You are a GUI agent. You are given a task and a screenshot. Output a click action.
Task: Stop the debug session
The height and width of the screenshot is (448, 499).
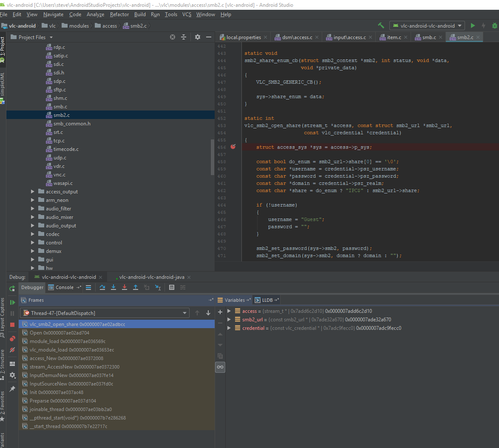click(12, 325)
